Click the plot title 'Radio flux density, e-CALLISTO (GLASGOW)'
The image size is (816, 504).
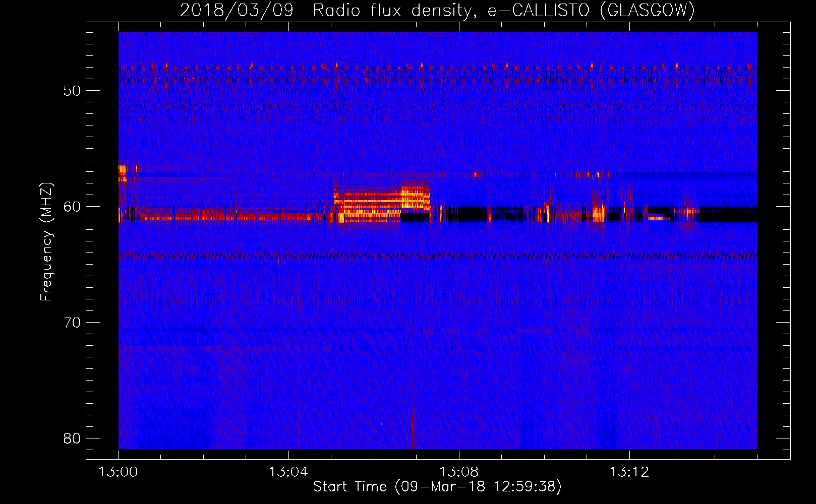pyautogui.click(x=504, y=10)
